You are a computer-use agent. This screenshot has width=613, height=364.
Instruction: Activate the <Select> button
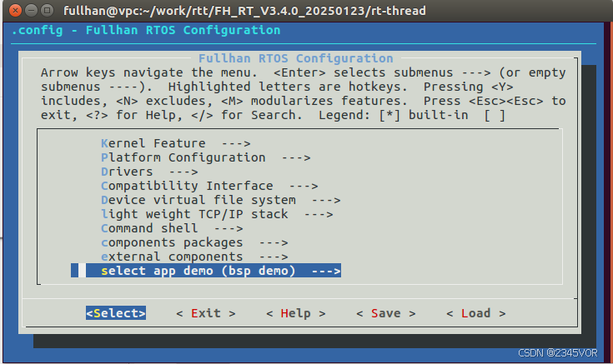tap(116, 313)
